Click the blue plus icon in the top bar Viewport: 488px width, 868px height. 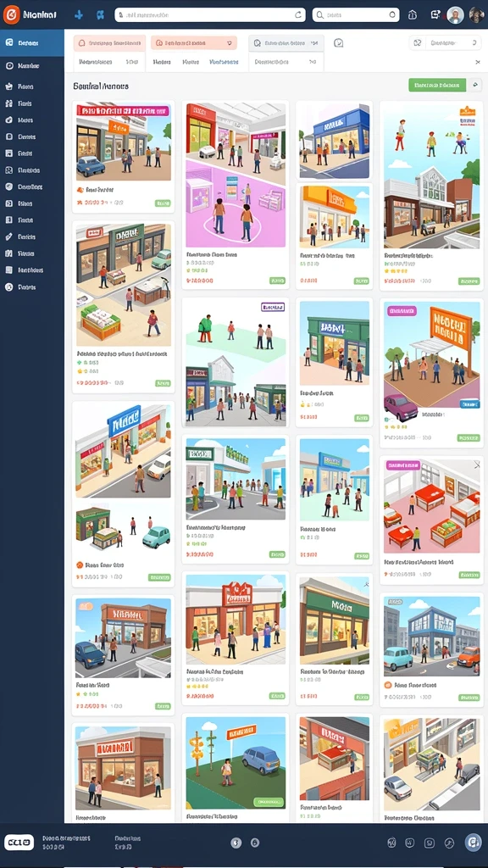(x=79, y=15)
